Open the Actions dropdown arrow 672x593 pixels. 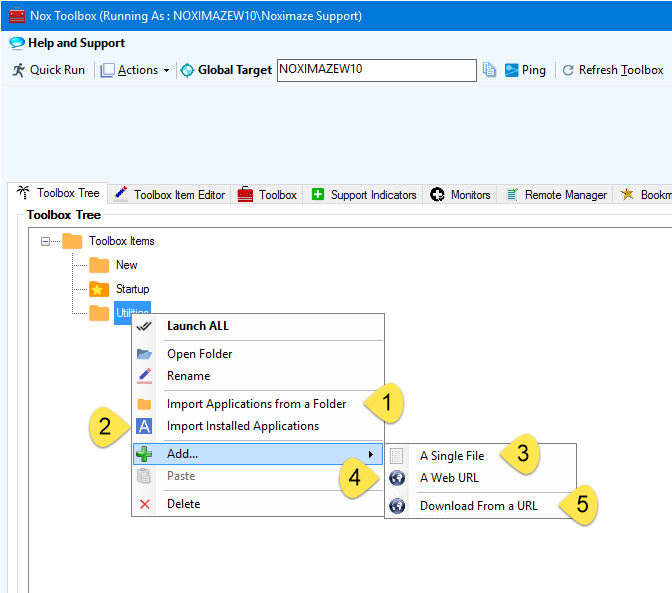point(166,71)
